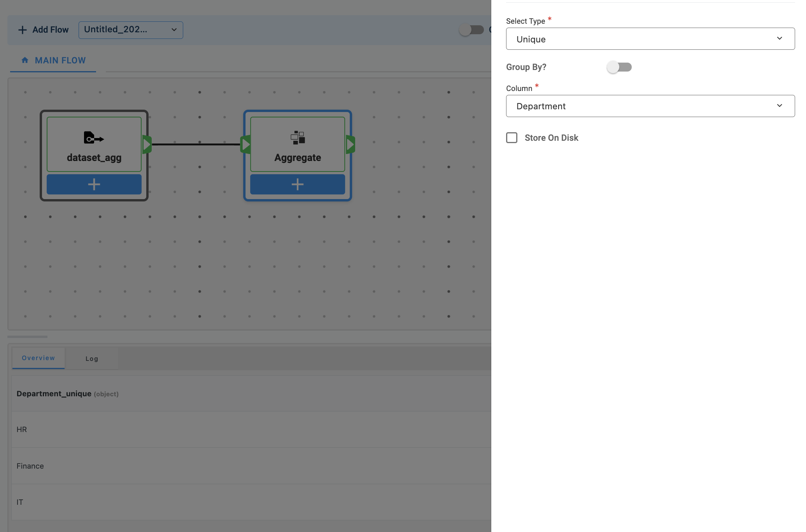Switch to the Log tab
The image size is (806, 532).
click(x=92, y=359)
